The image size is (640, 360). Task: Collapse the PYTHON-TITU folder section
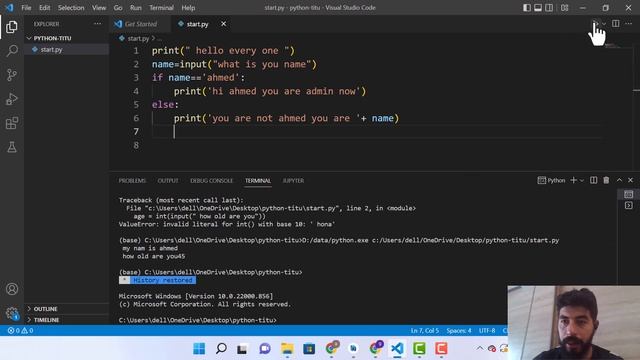click(67, 38)
